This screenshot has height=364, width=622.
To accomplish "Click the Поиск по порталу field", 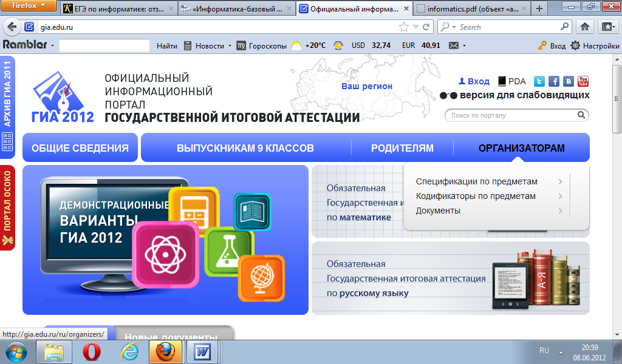I will pyautogui.click(x=511, y=115).
